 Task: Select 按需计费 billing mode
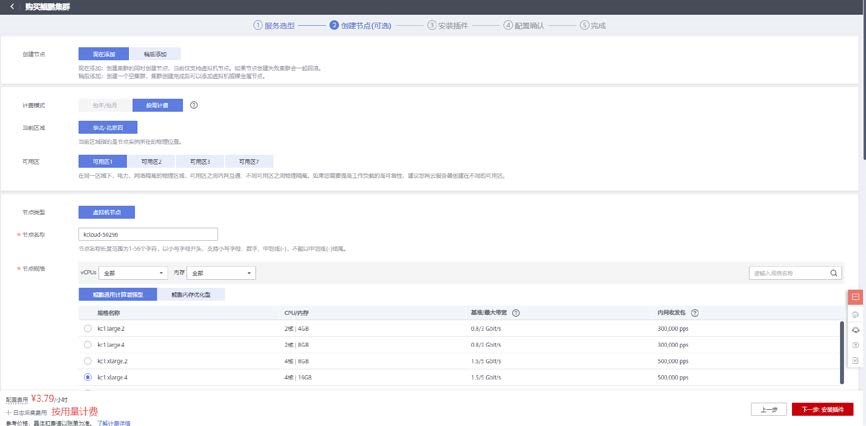pyautogui.click(x=157, y=105)
